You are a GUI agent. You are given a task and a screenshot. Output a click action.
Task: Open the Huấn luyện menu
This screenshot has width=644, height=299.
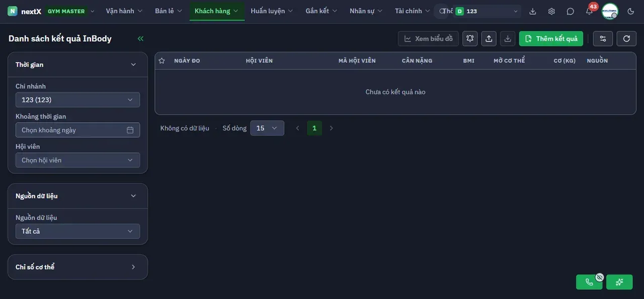272,11
